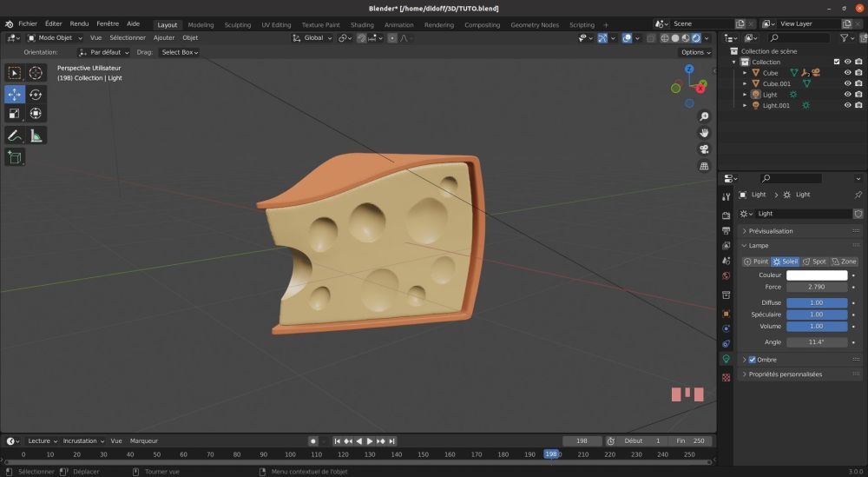
Task: Click the Annotate pencil tool
Action: (x=15, y=136)
